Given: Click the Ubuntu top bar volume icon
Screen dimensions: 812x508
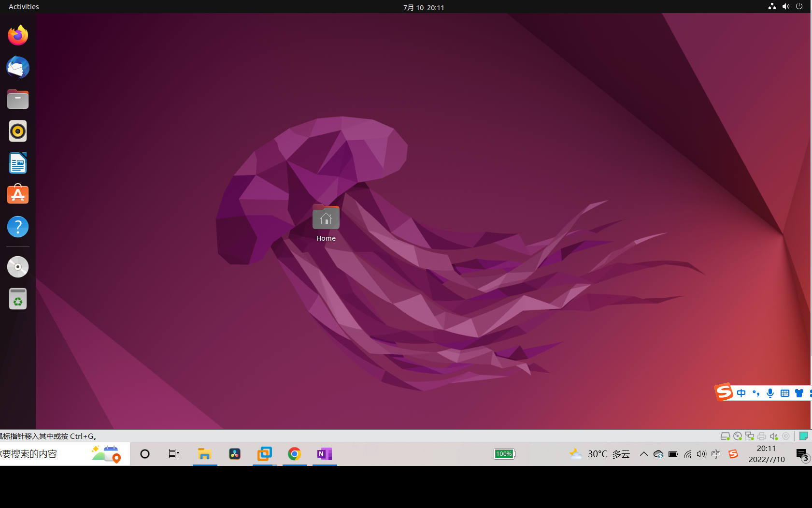Looking at the screenshot, I should coord(786,6).
